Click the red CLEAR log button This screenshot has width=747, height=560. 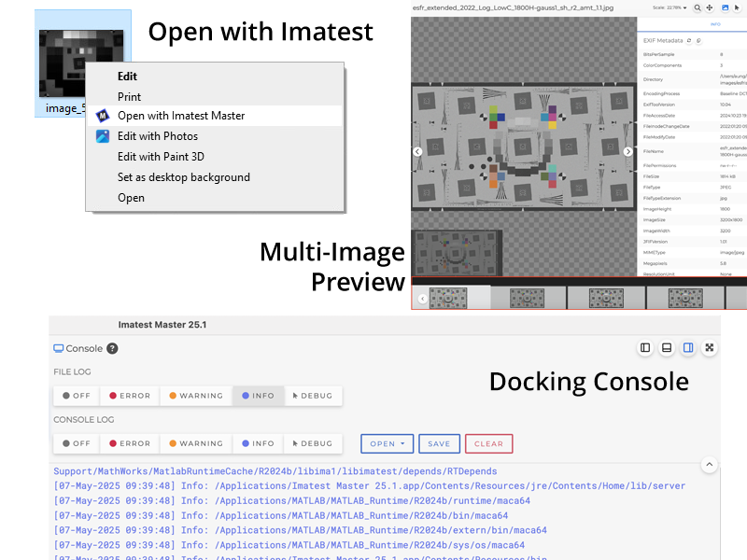click(488, 444)
